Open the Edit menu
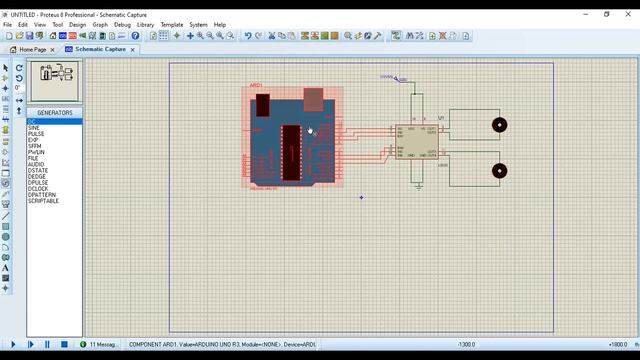This screenshot has height=360, width=640. tap(23, 24)
